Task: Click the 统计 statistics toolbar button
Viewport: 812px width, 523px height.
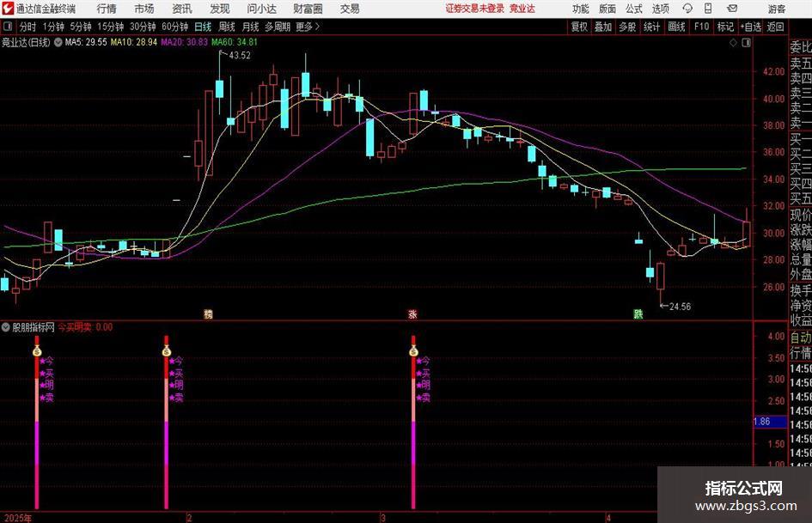Action: 651,27
